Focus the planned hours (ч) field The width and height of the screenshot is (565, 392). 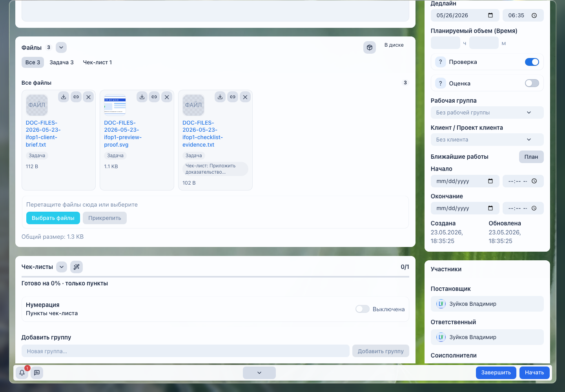(445, 43)
